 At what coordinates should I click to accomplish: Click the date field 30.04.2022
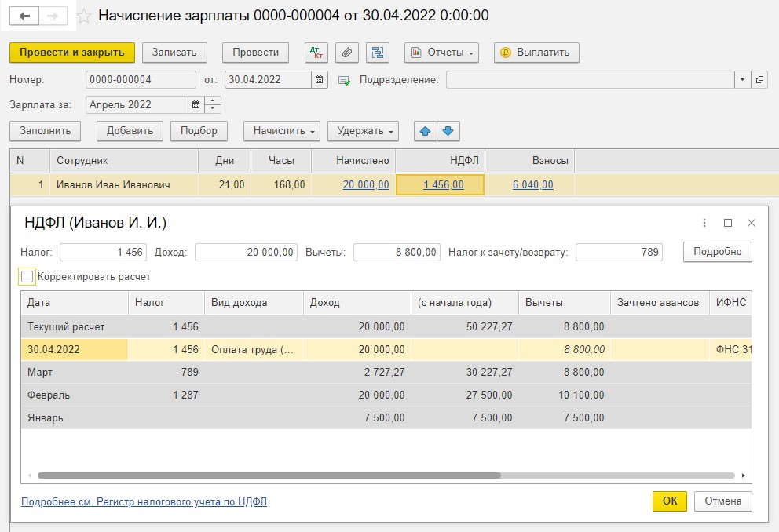[269, 80]
